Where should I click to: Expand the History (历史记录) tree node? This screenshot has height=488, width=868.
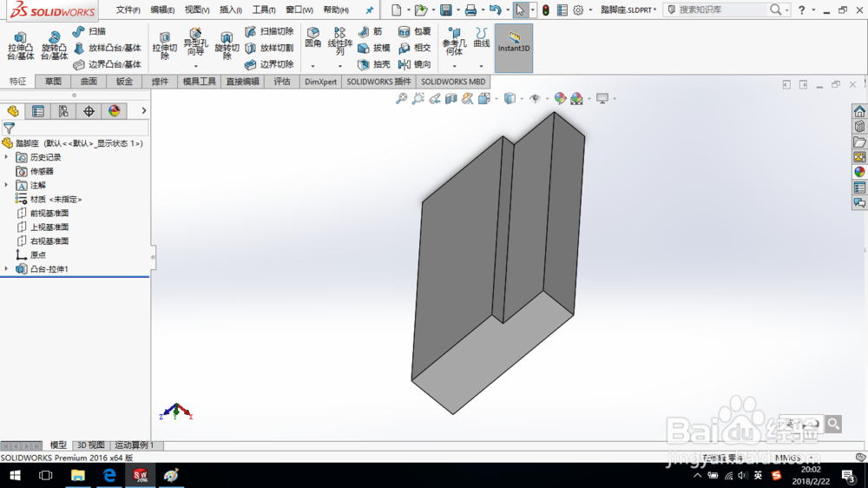pyautogui.click(x=7, y=157)
